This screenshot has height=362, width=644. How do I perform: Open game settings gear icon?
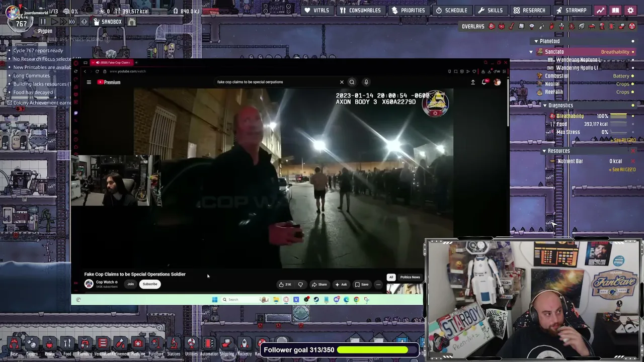(x=630, y=10)
